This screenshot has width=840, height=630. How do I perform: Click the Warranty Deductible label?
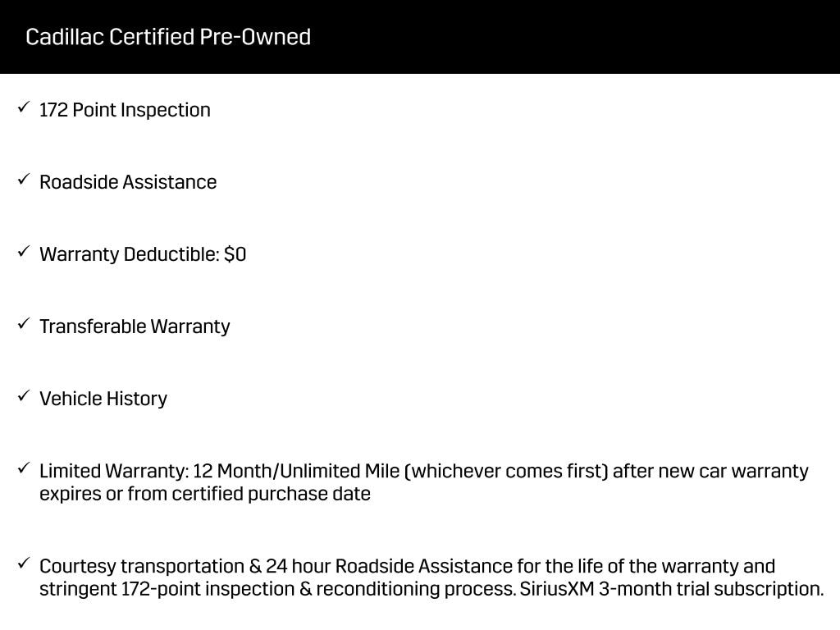coord(129,254)
